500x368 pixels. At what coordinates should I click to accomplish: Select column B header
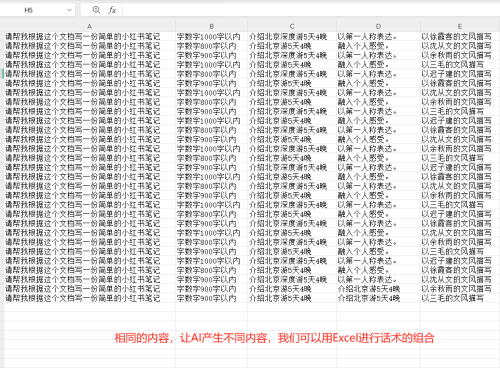(211, 26)
